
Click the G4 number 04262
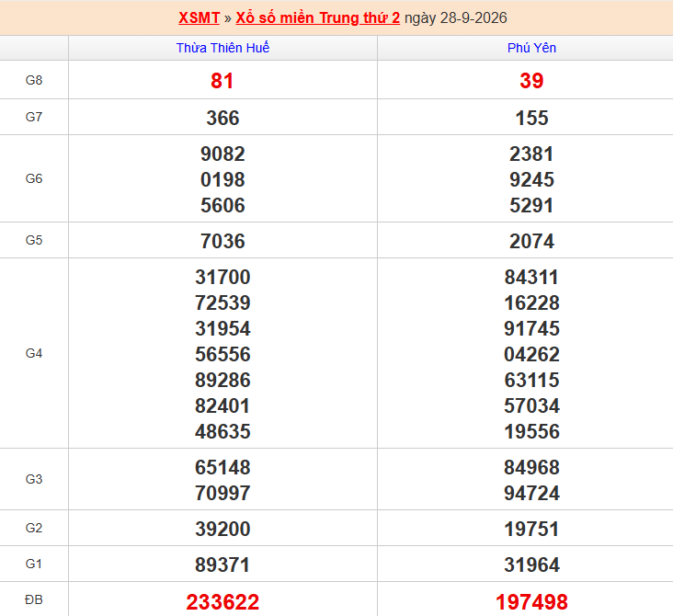coord(531,355)
